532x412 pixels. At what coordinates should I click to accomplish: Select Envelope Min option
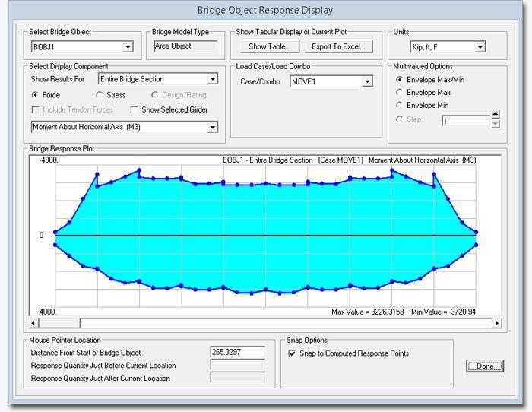[399, 105]
